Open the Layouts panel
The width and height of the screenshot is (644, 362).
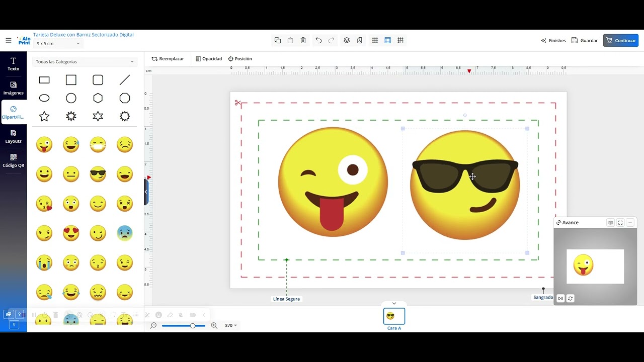pyautogui.click(x=13, y=137)
